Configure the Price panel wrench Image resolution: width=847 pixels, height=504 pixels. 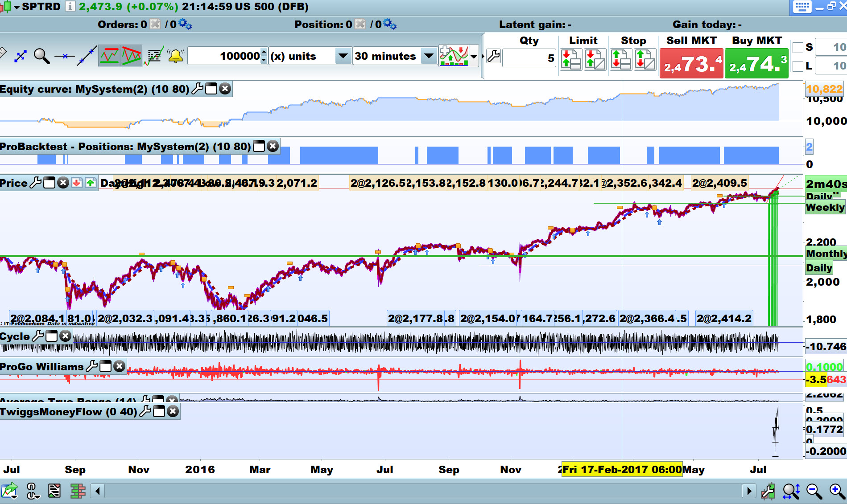tap(36, 183)
